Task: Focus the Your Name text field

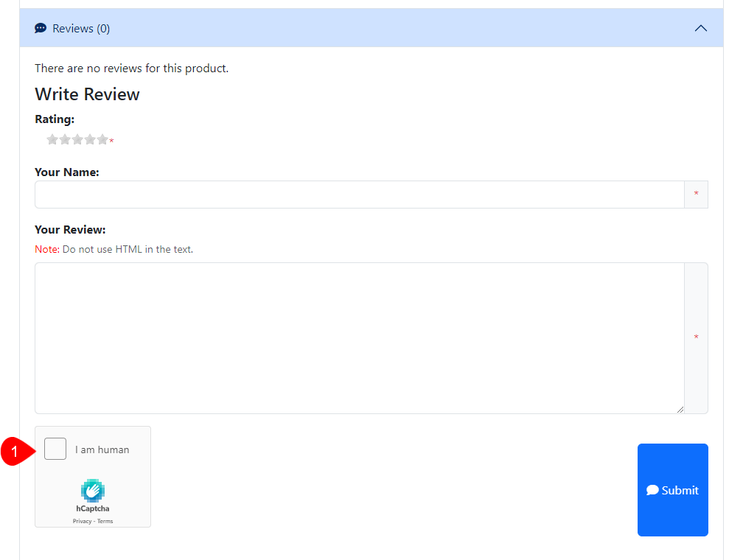Action: (359, 195)
